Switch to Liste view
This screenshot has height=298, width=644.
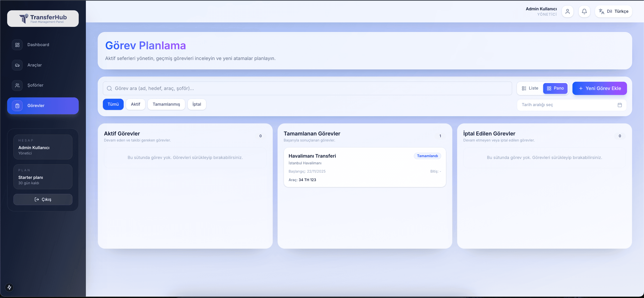(x=530, y=88)
